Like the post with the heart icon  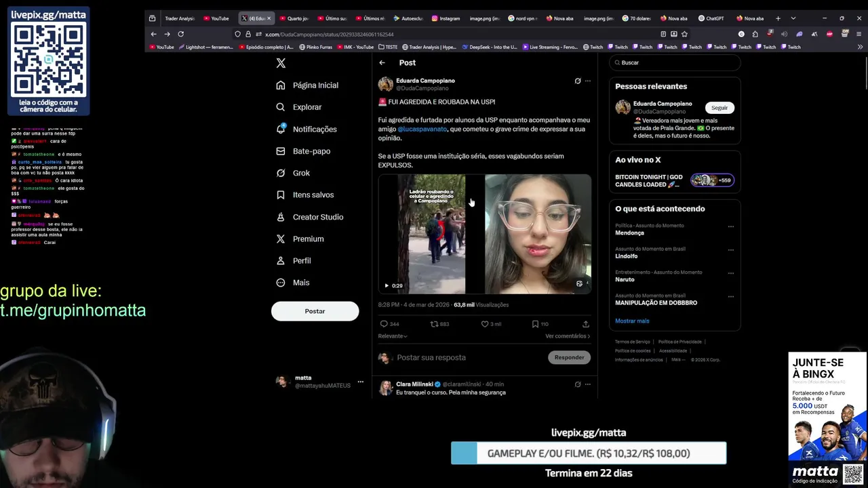click(x=485, y=324)
